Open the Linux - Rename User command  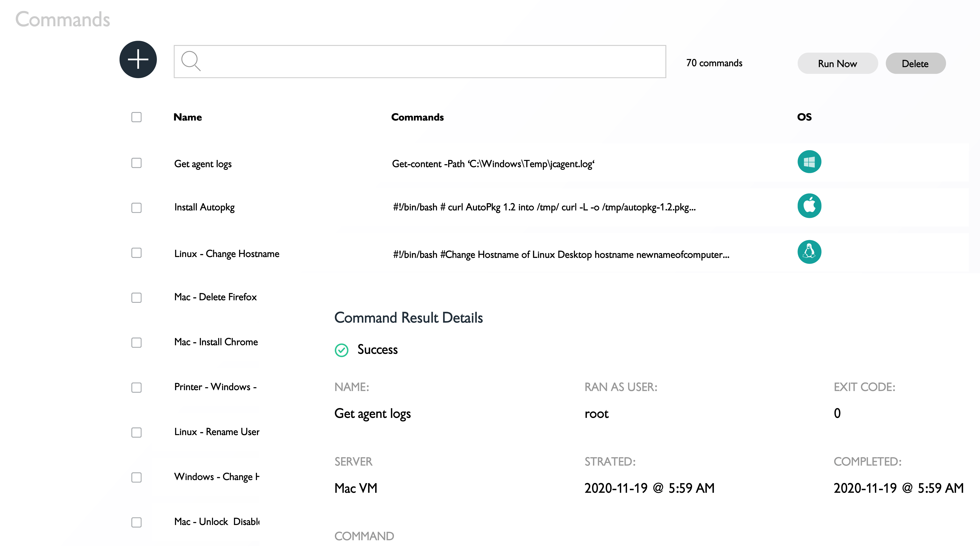click(x=216, y=432)
